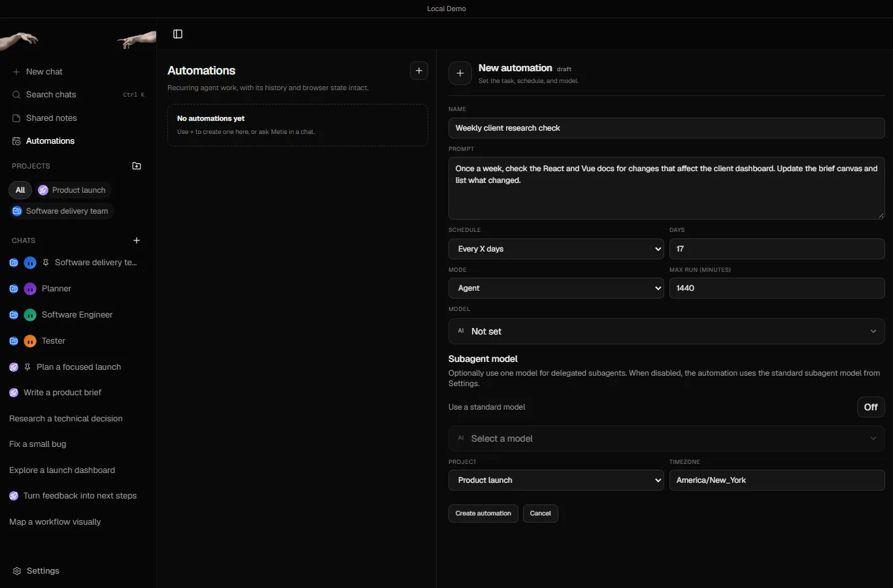Click the Max run minutes field showing 1440
Screen dimensions: 893x588
(x=777, y=288)
